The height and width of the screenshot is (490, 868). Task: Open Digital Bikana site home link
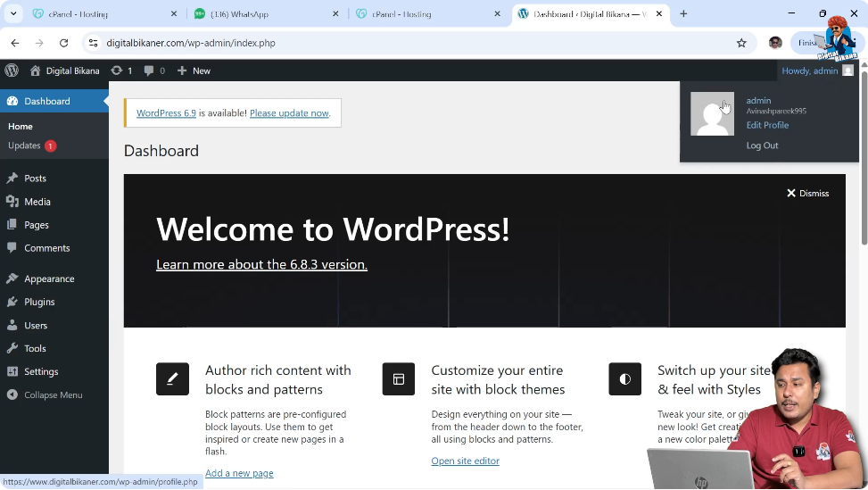tap(65, 71)
